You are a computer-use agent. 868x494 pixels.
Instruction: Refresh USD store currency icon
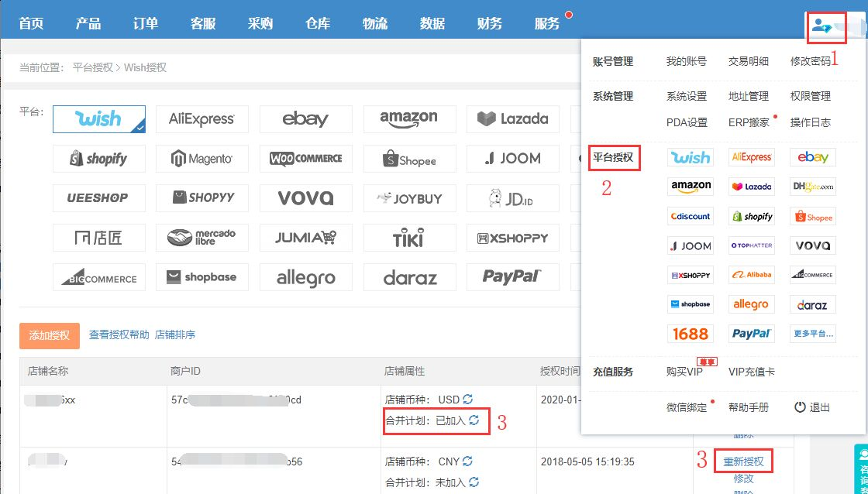(x=468, y=399)
